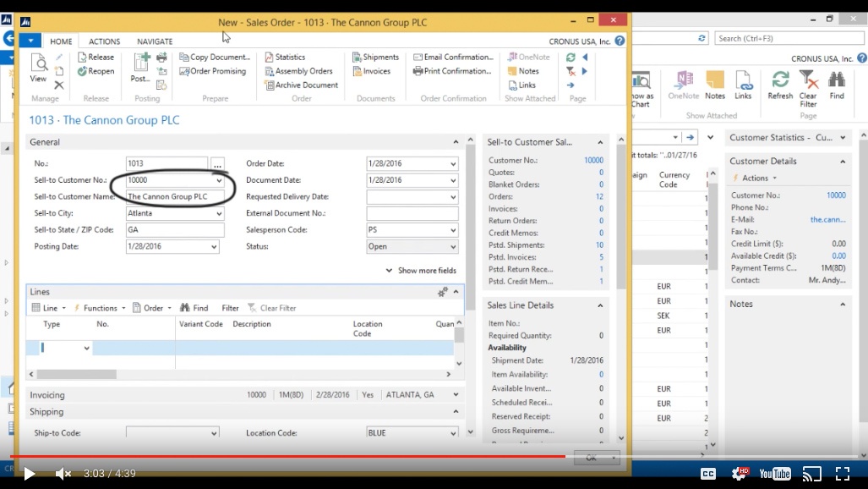Open the Posting Date dropdown
Screen dimensions: 868x489
coord(214,246)
